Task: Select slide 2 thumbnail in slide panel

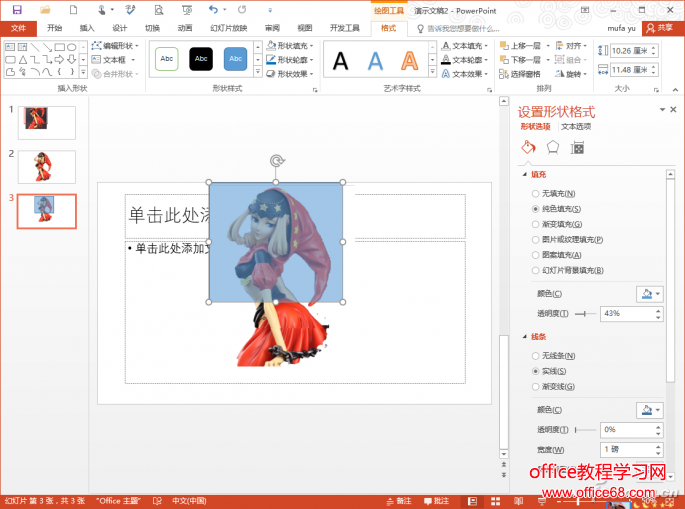Action: click(46, 167)
